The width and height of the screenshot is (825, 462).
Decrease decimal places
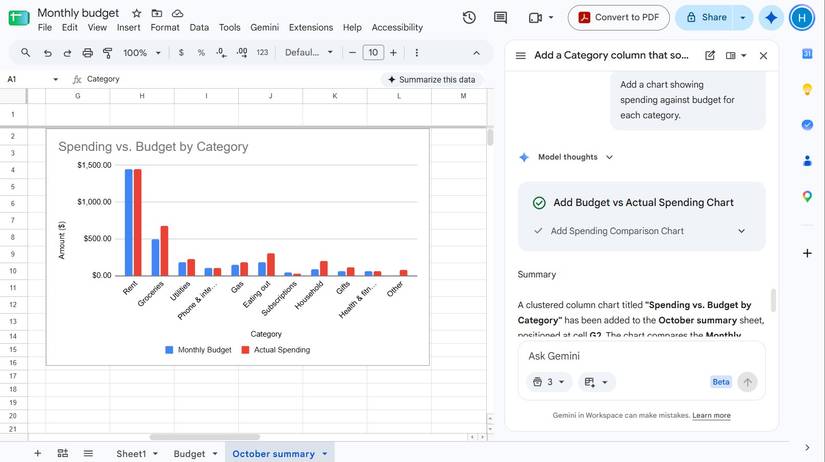221,53
